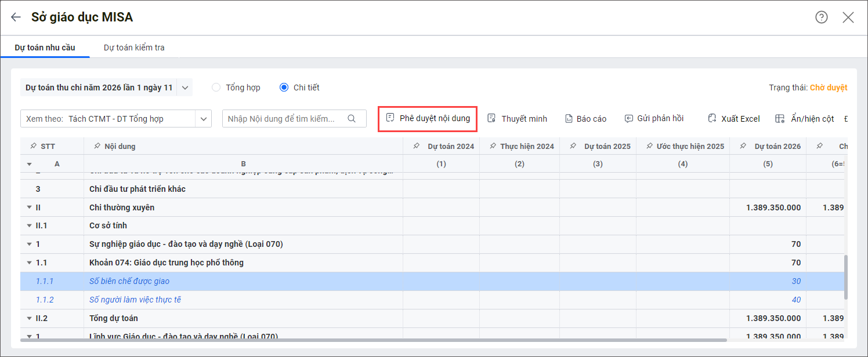
Task: Expand the Xem theo dropdown
Action: pos(203,119)
